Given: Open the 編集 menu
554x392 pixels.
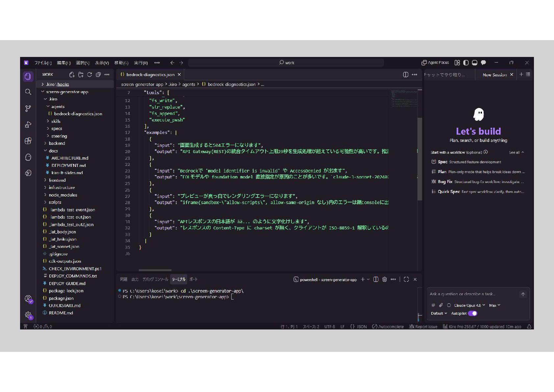Looking at the screenshot, I should coord(63,63).
